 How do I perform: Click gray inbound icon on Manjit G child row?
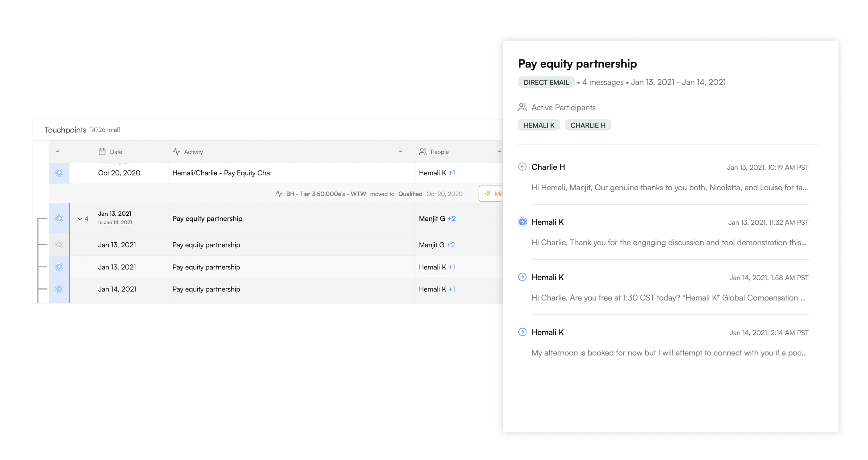click(59, 245)
